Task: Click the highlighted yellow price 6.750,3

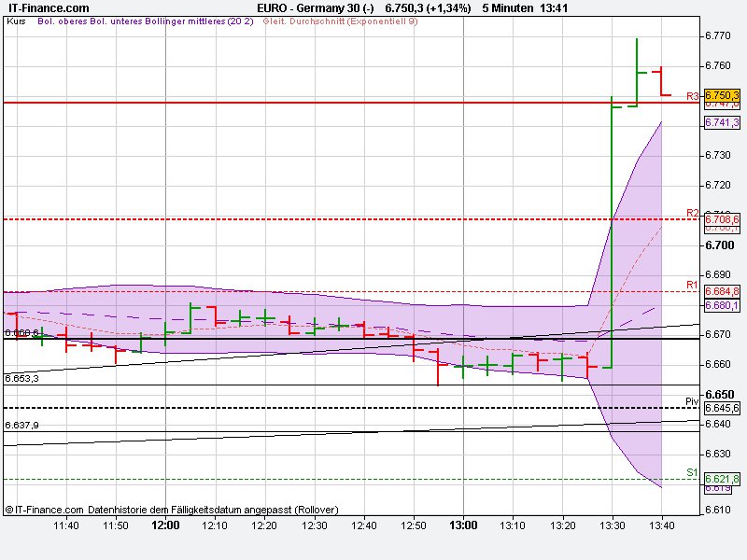Action: coord(722,96)
